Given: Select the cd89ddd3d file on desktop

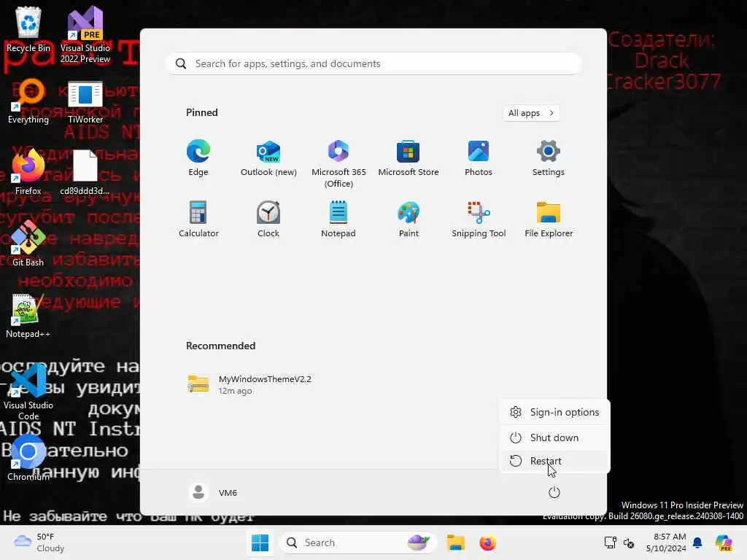Looking at the screenshot, I should 85,172.
